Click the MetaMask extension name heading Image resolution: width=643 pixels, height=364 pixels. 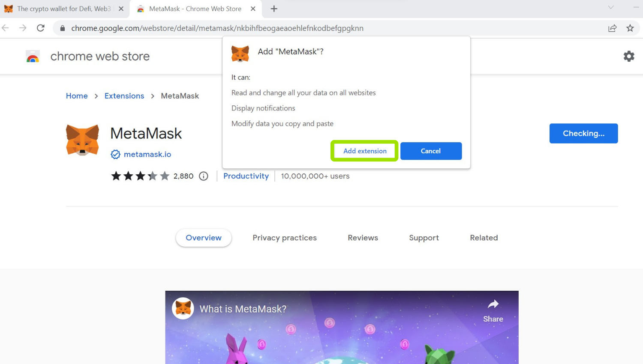tap(146, 134)
